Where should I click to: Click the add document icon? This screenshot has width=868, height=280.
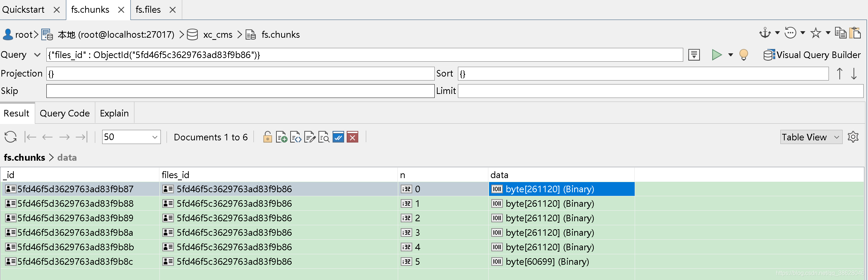[x=281, y=137]
